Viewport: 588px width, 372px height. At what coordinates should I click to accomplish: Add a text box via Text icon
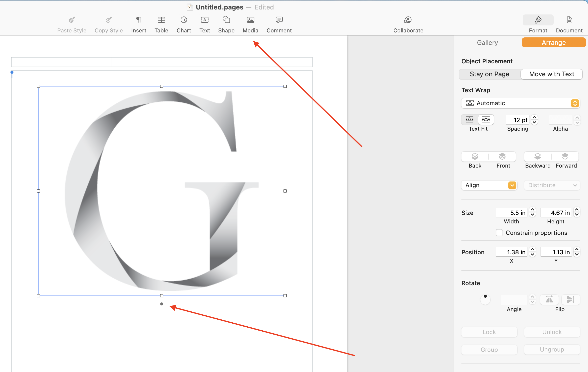pos(205,20)
